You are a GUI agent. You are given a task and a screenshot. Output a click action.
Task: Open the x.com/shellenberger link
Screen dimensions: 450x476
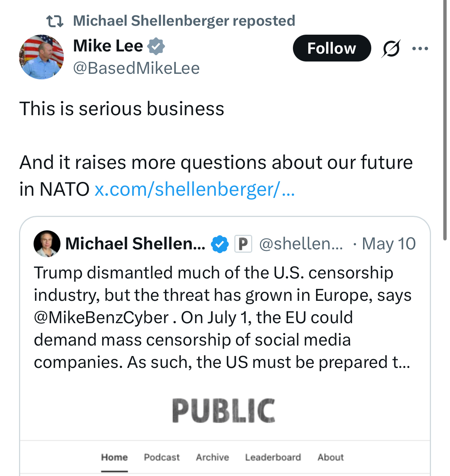(x=194, y=189)
